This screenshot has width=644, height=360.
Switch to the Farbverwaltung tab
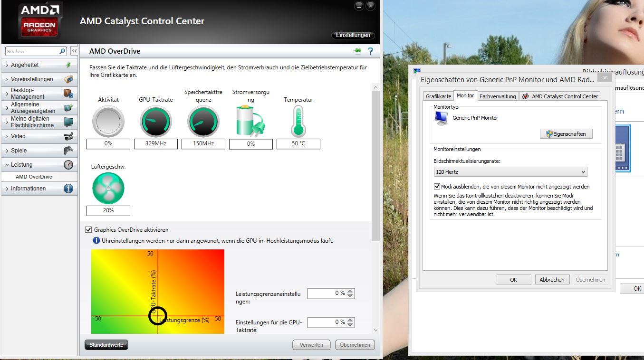pyautogui.click(x=498, y=96)
